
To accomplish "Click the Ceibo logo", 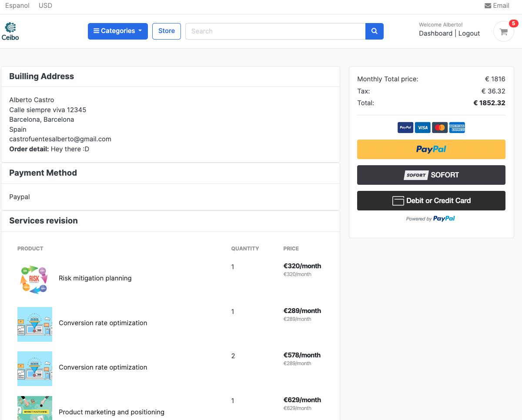I will click(10, 31).
